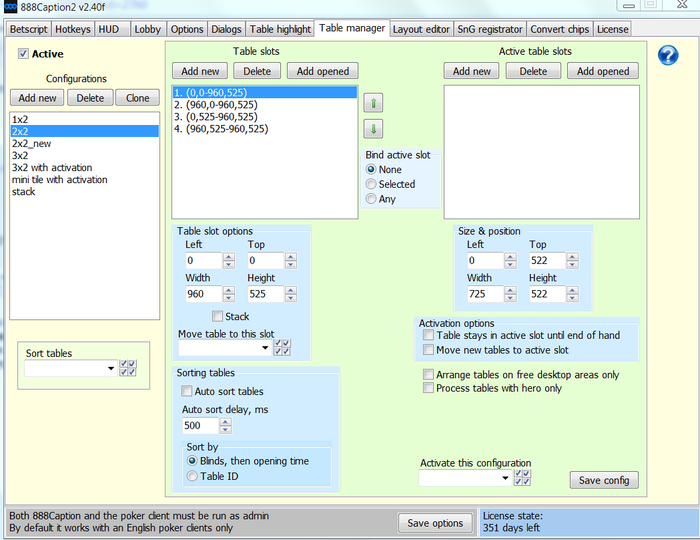Open the HUD tab
The width and height of the screenshot is (700, 540).
click(112, 29)
